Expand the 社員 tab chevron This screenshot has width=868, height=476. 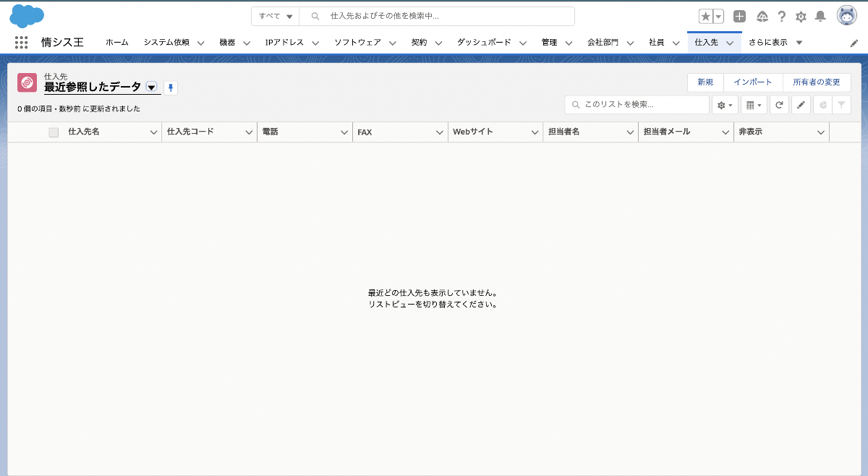[676, 43]
